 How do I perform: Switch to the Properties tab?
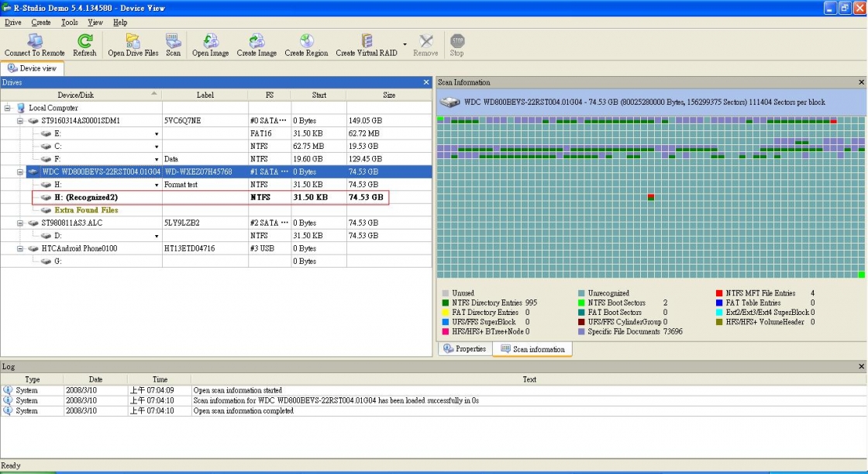464,348
